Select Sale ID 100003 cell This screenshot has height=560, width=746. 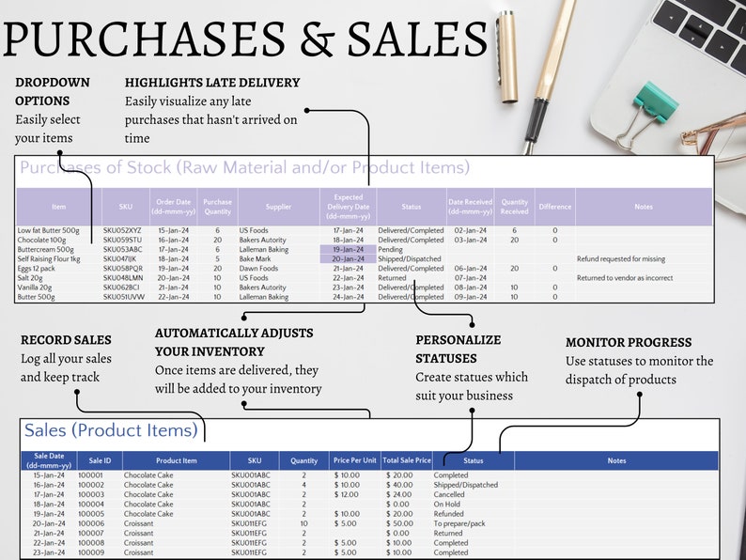[91, 494]
